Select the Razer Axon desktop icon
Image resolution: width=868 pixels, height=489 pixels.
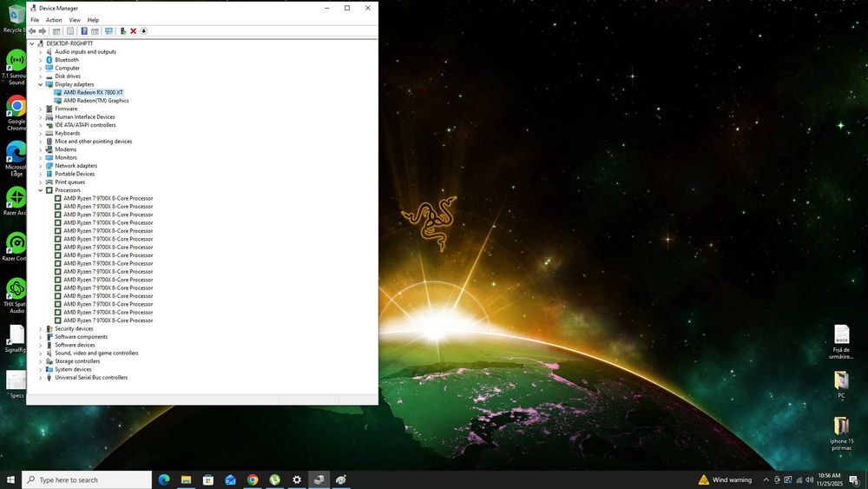(16, 201)
